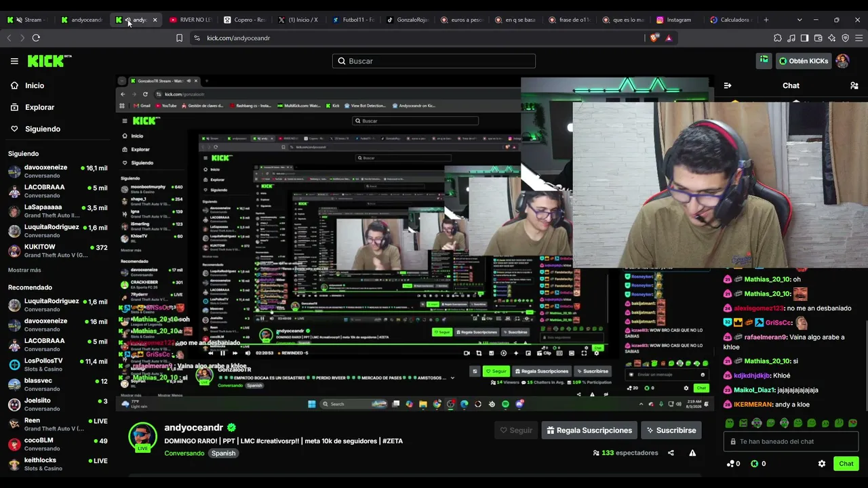
Task: Click the last emote in chat emote row
Action: pos(852,423)
